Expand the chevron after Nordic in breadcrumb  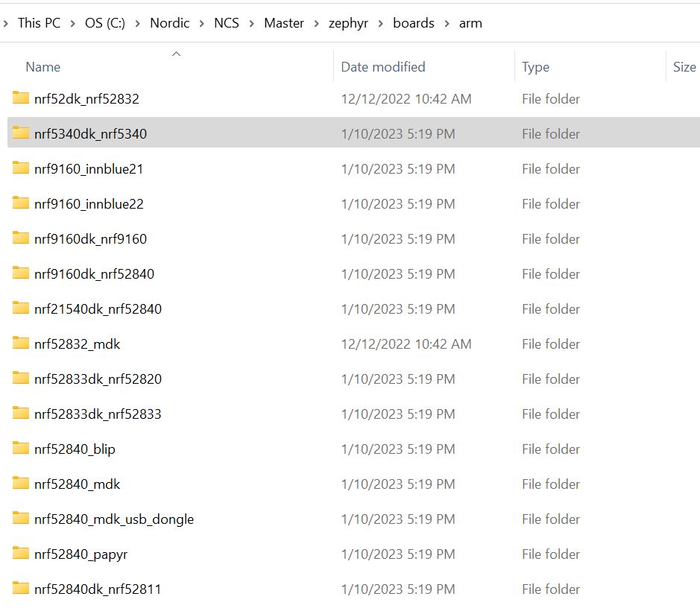[201, 23]
